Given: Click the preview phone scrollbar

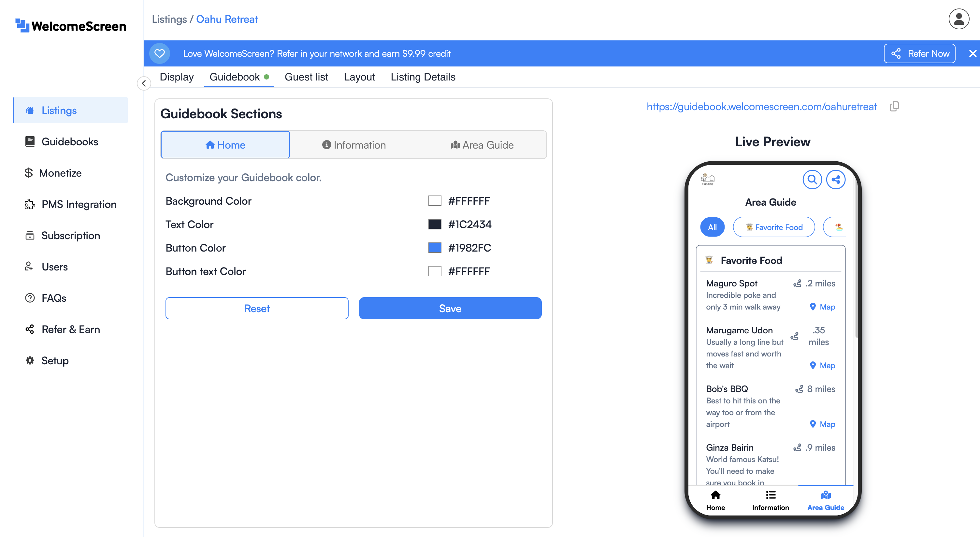Looking at the screenshot, I should [x=856, y=259].
